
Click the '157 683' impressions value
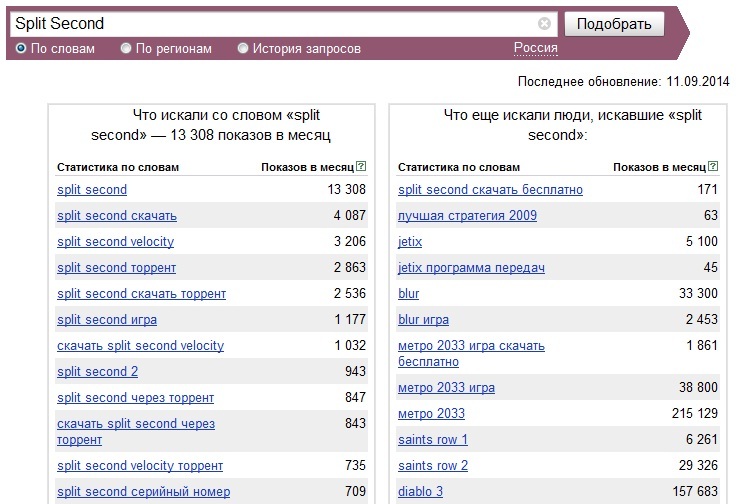click(695, 492)
